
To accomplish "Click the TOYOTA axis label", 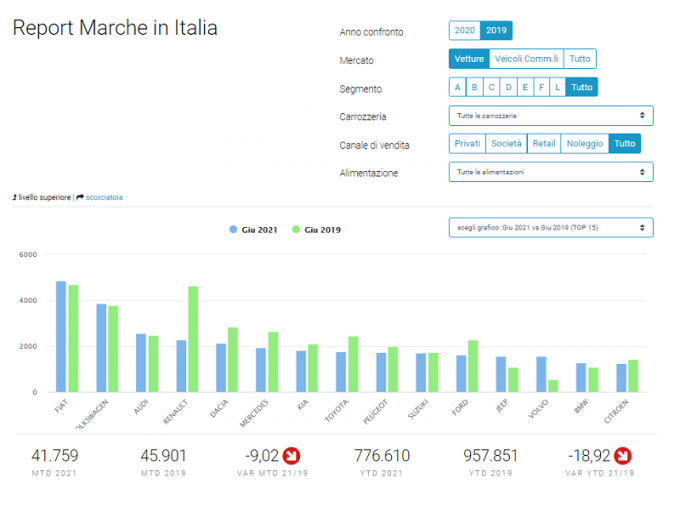I will [x=337, y=411].
